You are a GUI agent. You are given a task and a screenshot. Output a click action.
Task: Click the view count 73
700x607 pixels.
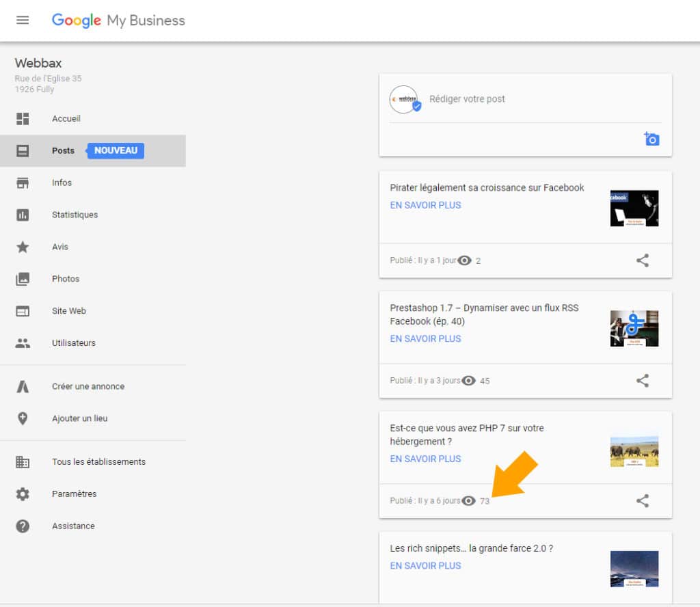[x=485, y=501]
